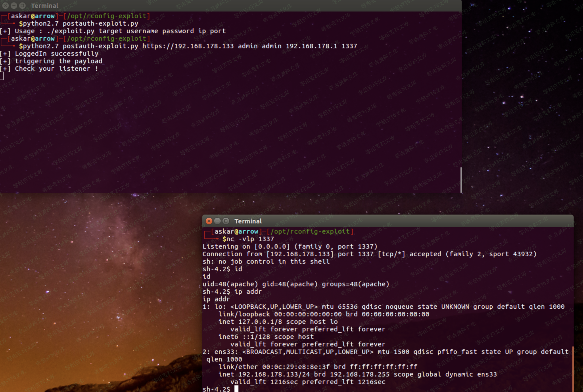Click the top terminal's vertical scrollbar
Viewport: 583px width, 392px height.
tap(461, 180)
